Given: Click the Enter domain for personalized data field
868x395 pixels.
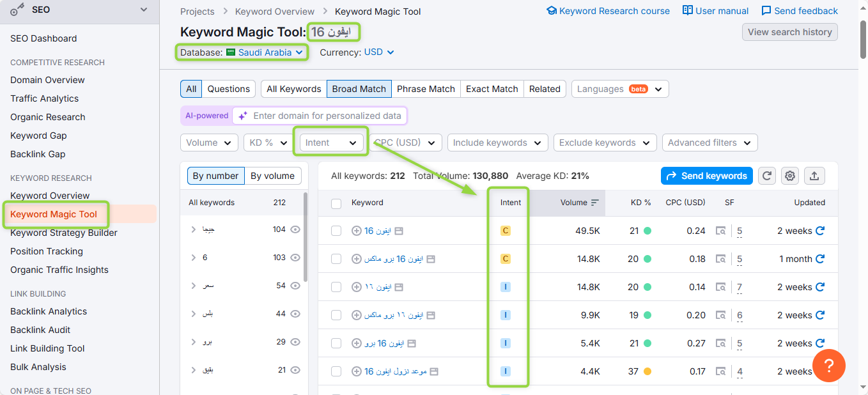Looking at the screenshot, I should [x=327, y=116].
